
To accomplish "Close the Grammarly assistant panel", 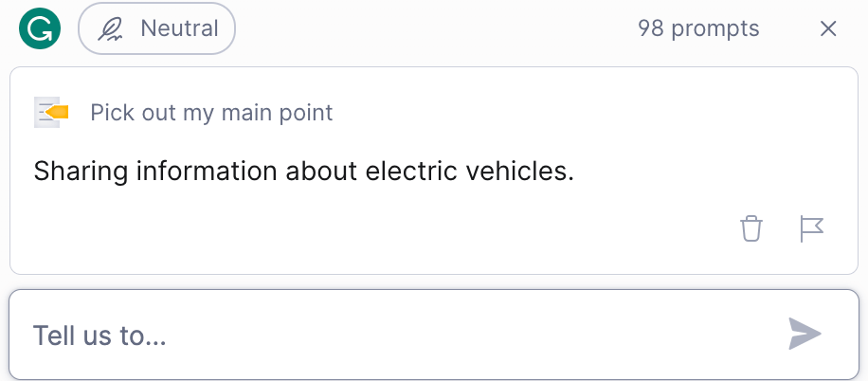I will pos(828,28).
